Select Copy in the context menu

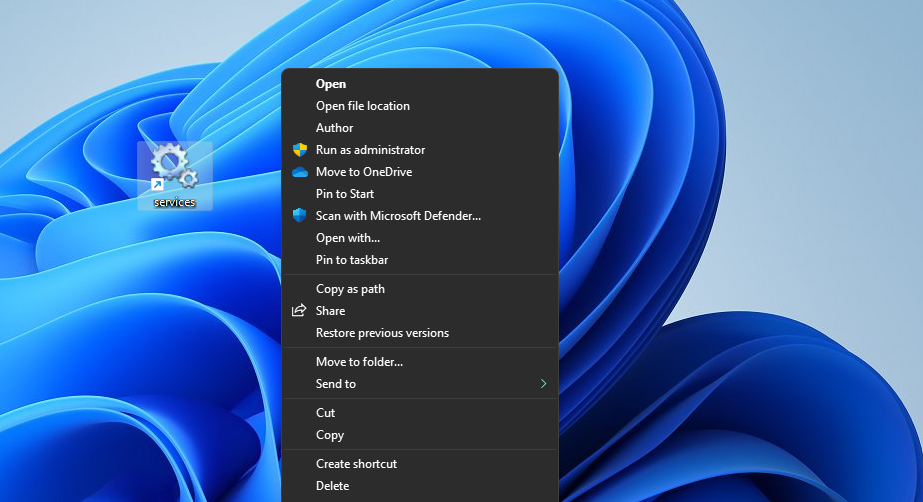coord(329,435)
